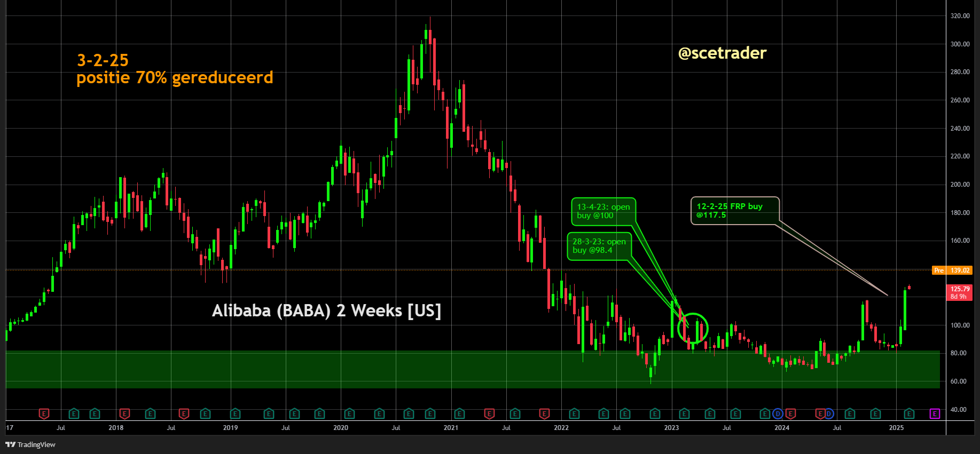Click the red earnings marker just after 2018
Image resolution: width=980 pixels, height=454 pixels.
point(125,413)
